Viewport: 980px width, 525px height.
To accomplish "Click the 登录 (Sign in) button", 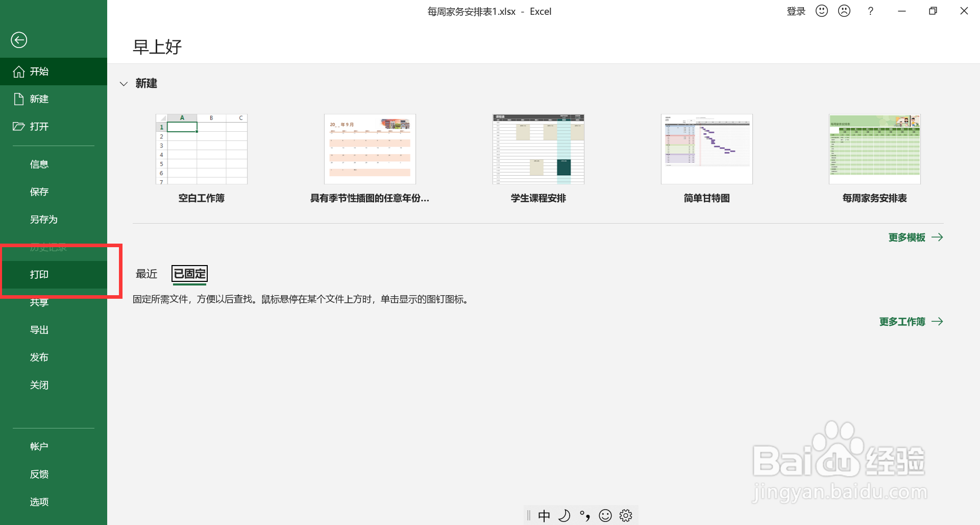I will (x=796, y=11).
